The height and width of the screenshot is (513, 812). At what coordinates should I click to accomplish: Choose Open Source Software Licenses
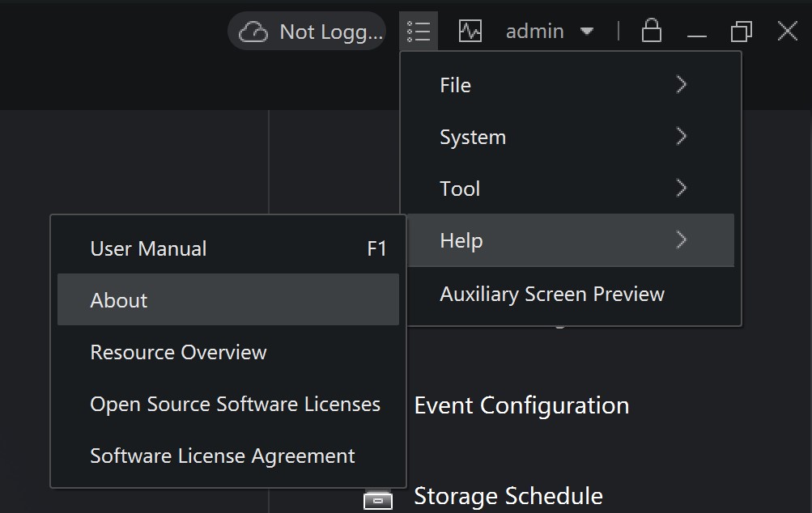[x=235, y=403]
